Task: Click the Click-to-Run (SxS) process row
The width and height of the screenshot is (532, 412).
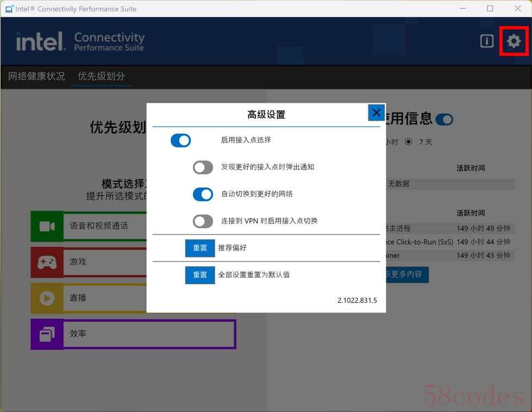Action: tap(450, 242)
